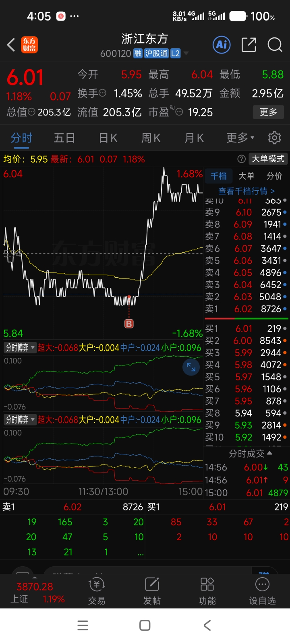The width and height of the screenshot is (290, 644).
Task: Open chart settings gear icon
Action: [275, 138]
